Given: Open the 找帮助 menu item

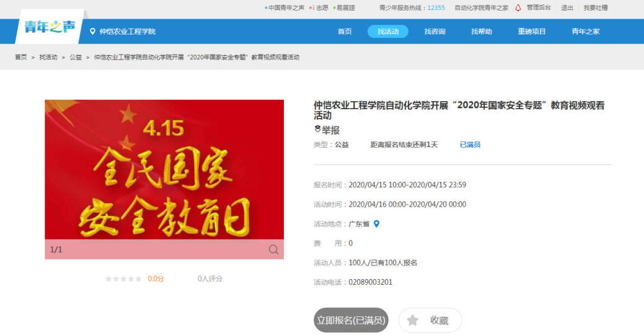Looking at the screenshot, I should 481,32.
